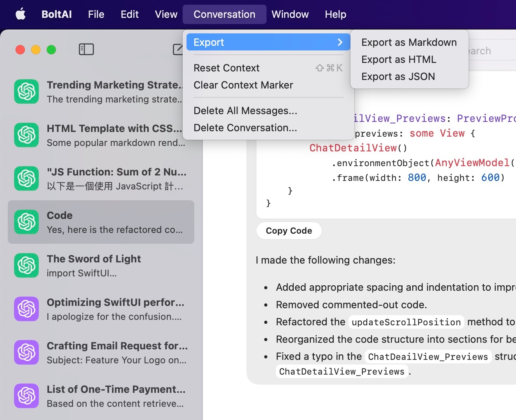Select Export as HTML option

pyautogui.click(x=399, y=59)
